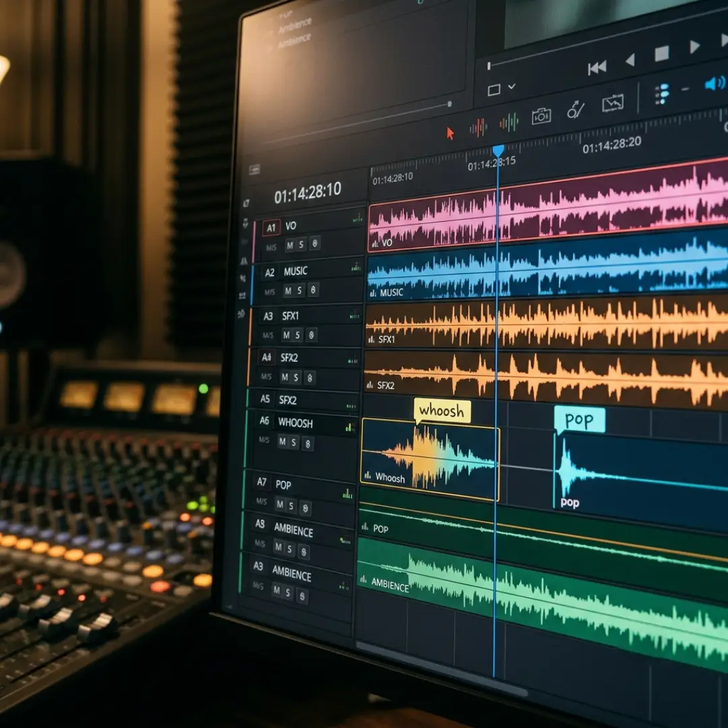Image resolution: width=728 pixels, height=728 pixels.
Task: Lock the A4 SFX2 track
Action: (x=309, y=378)
